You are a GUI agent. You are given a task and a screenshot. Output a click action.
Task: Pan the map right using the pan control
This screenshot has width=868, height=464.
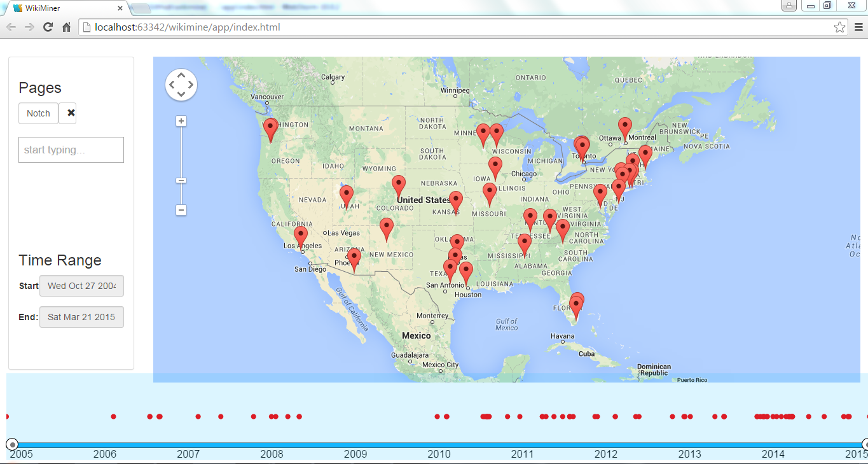click(191, 85)
